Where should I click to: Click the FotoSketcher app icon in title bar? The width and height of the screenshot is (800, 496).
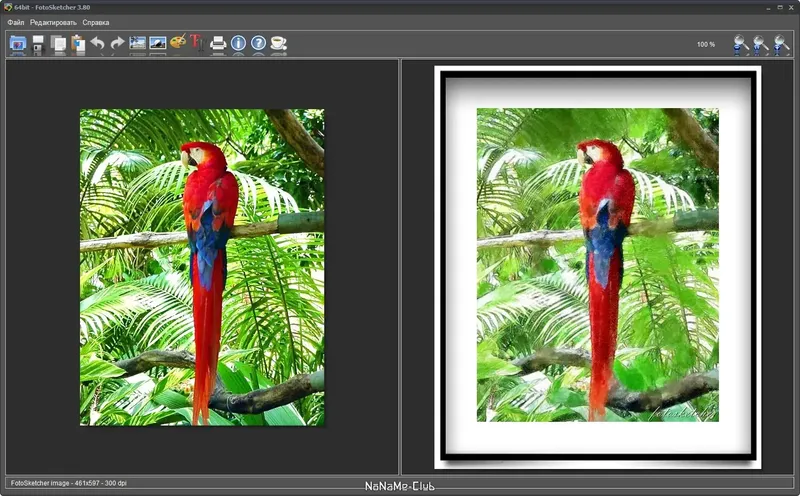(8, 7)
